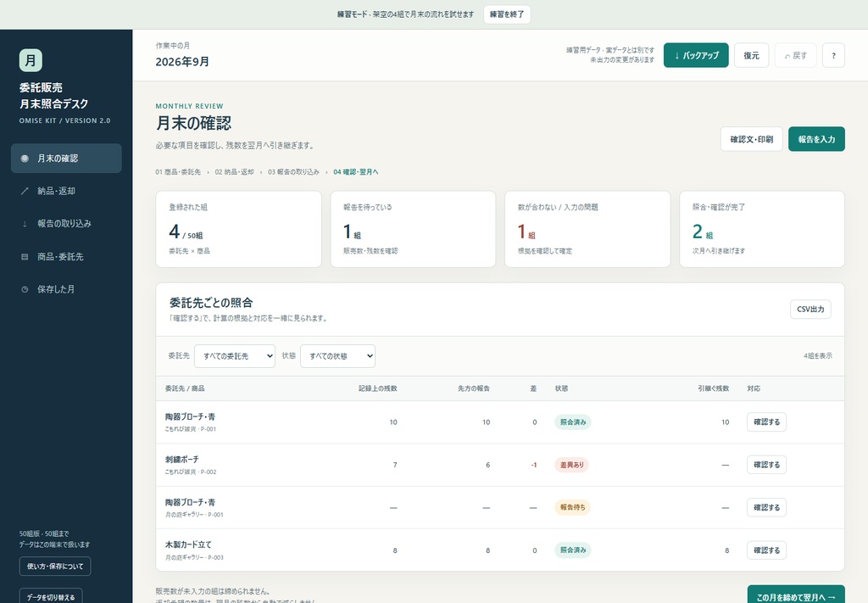The image size is (868, 603).
Task: Click the 復元 button
Action: tap(751, 55)
